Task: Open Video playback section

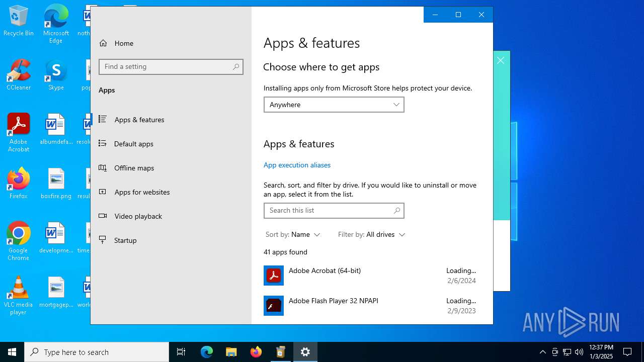Action: (x=171, y=216)
